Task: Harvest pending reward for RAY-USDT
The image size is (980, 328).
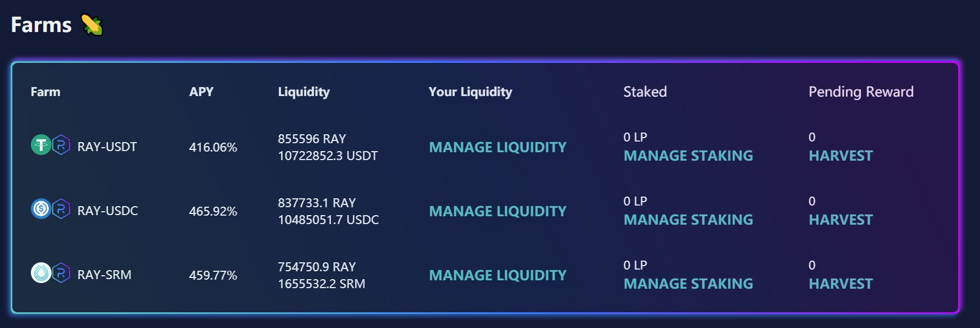Action: click(x=840, y=156)
